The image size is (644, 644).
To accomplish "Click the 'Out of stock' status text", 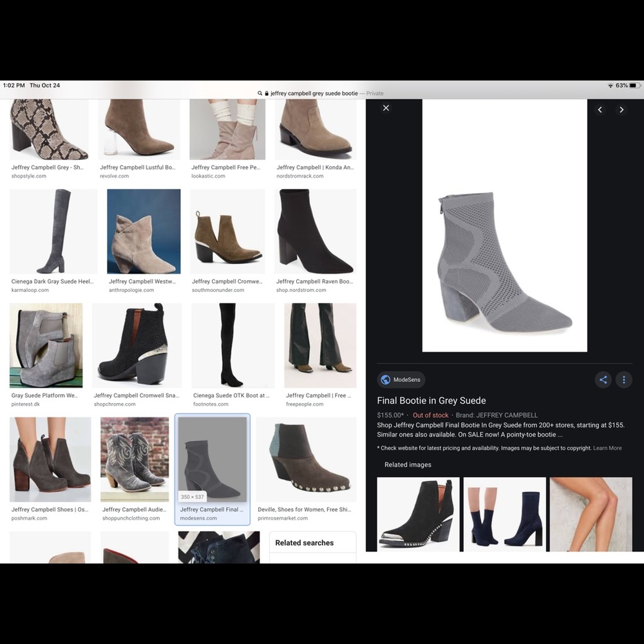I will pos(430,415).
